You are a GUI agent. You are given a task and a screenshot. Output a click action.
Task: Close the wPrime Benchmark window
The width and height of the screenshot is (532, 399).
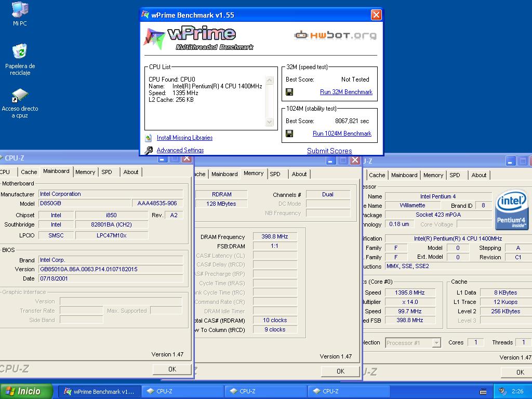click(376, 15)
